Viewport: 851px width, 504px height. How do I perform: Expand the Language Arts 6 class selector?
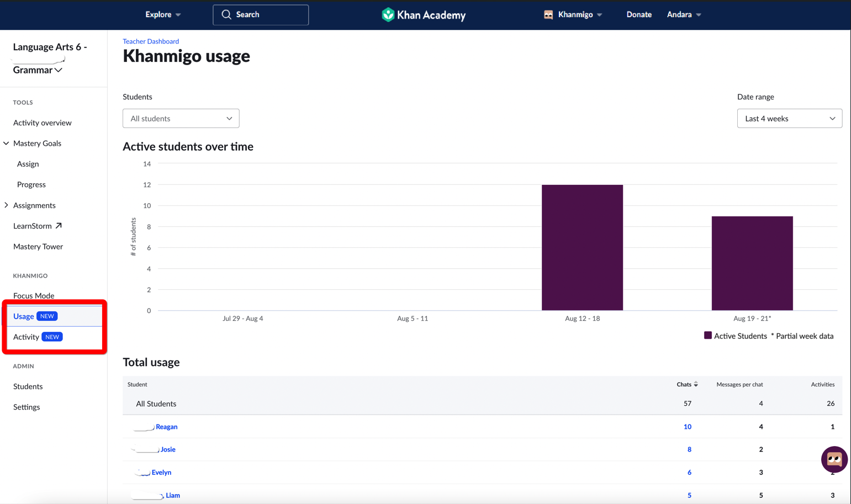(x=50, y=59)
